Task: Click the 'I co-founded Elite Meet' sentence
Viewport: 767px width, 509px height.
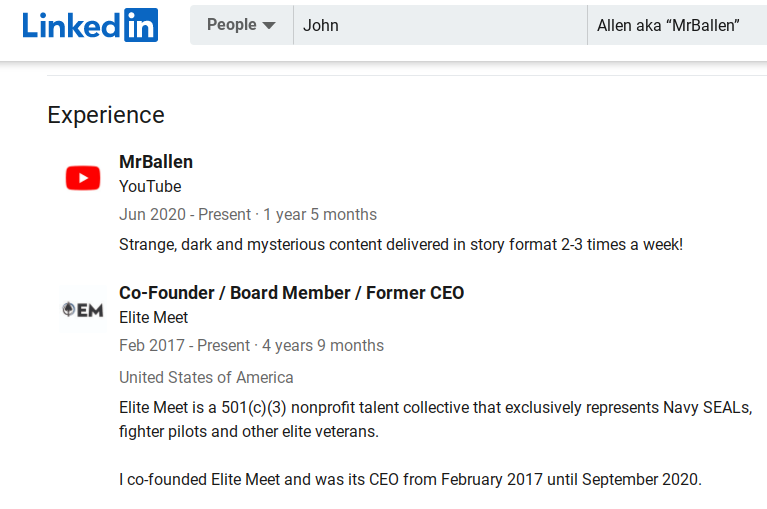Action: click(x=410, y=479)
